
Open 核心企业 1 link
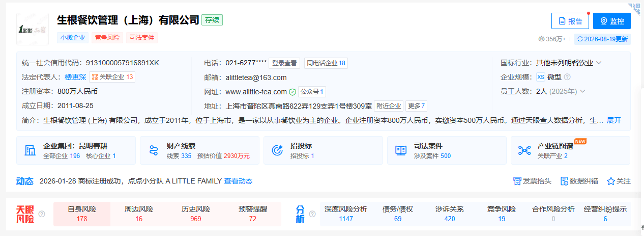pos(101,155)
